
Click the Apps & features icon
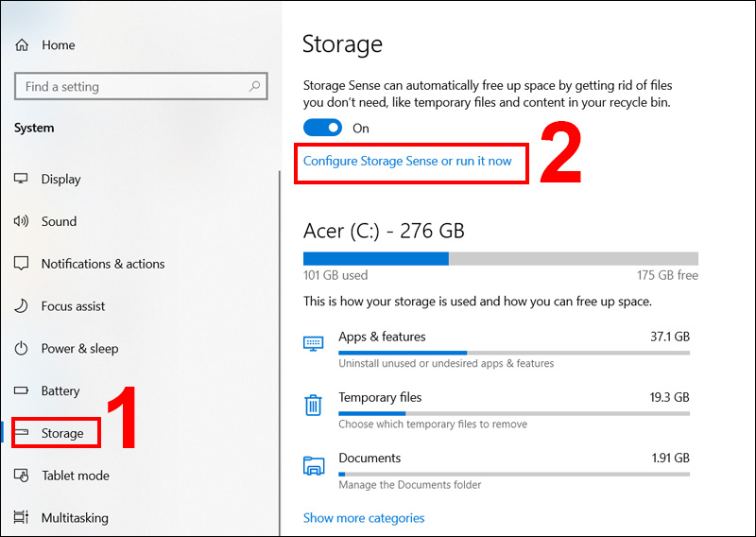point(314,344)
